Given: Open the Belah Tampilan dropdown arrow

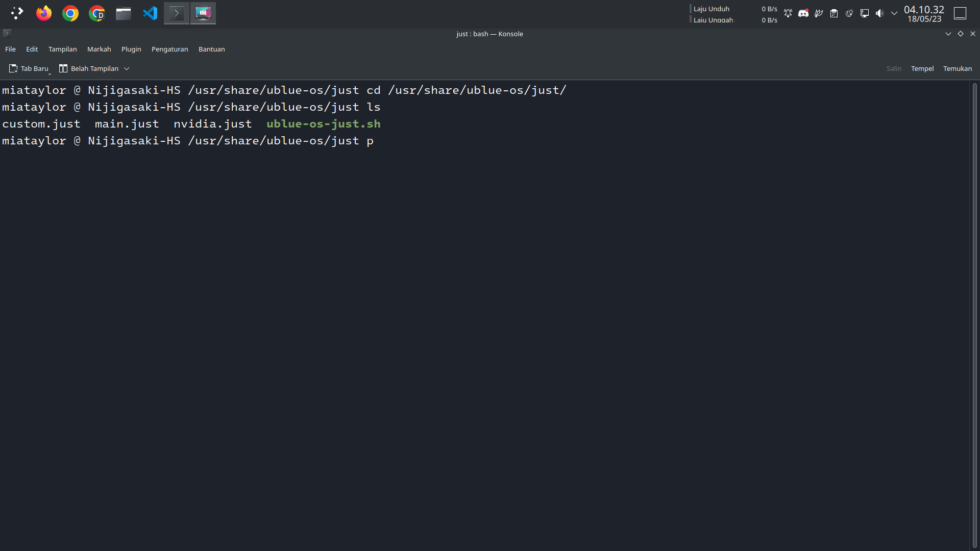Looking at the screenshot, I should click(127, 68).
